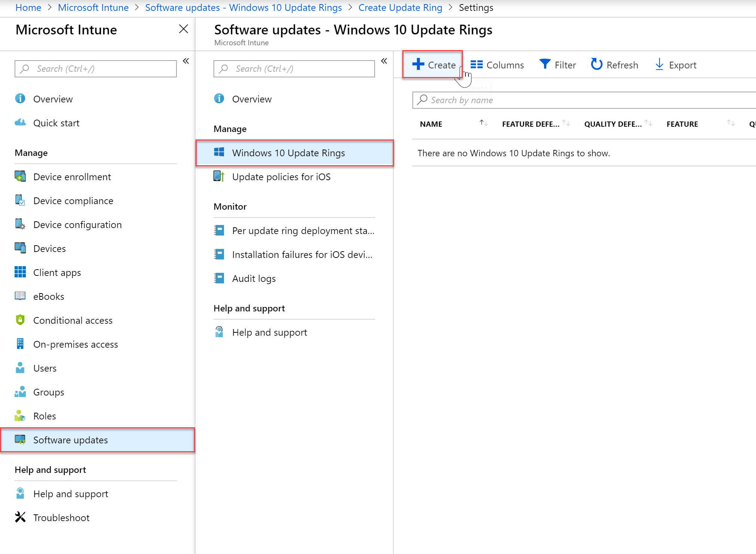Sort by FEATURE column arrows
This screenshot has width=756, height=554.
coord(731,123)
